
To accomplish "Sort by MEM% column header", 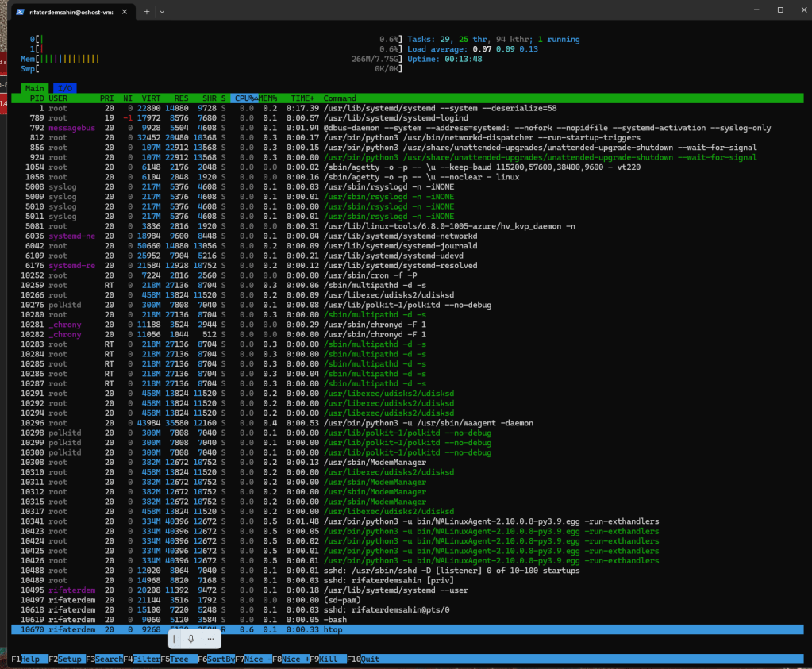I will [267, 98].
